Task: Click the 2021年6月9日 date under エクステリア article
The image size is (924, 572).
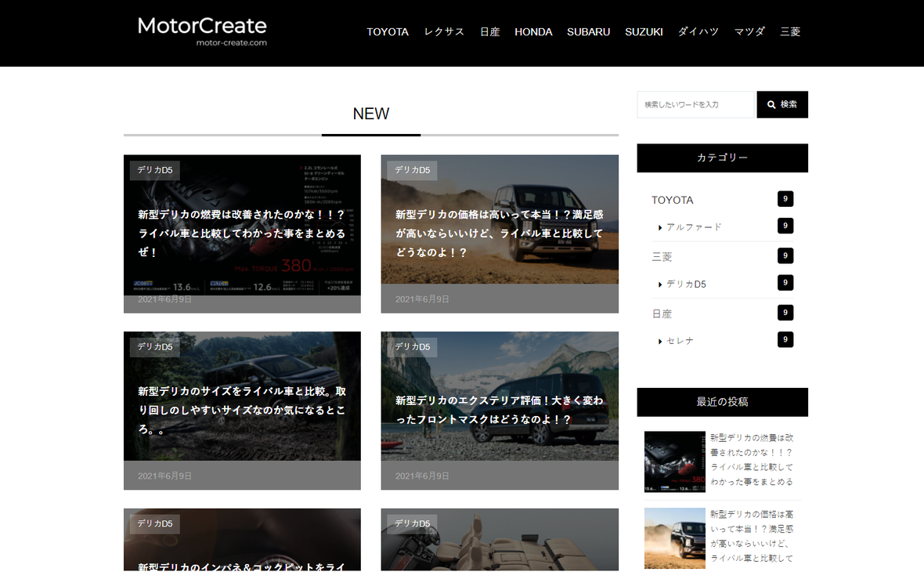Action: [x=422, y=476]
